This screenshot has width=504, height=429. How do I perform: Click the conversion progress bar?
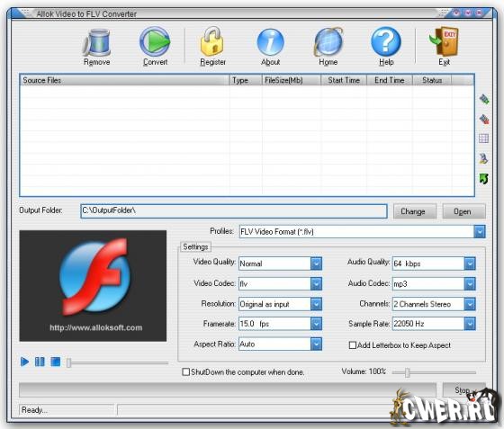228,389
